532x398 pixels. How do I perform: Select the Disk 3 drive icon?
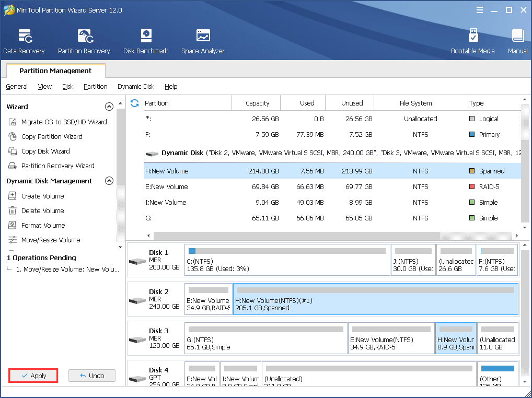pyautogui.click(x=137, y=340)
